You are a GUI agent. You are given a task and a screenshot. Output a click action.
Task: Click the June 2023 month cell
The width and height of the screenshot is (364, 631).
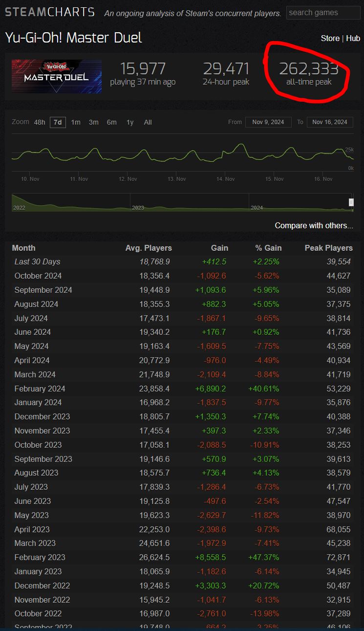pos(32,501)
